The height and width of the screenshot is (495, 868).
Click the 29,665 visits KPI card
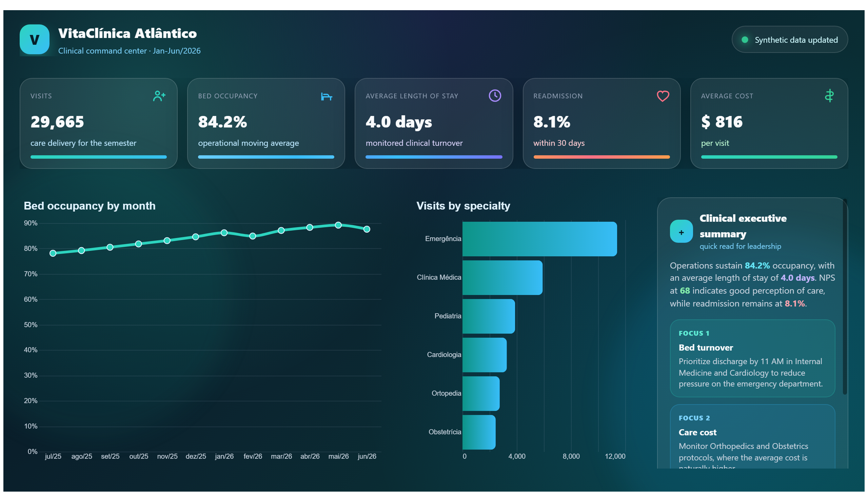point(99,123)
